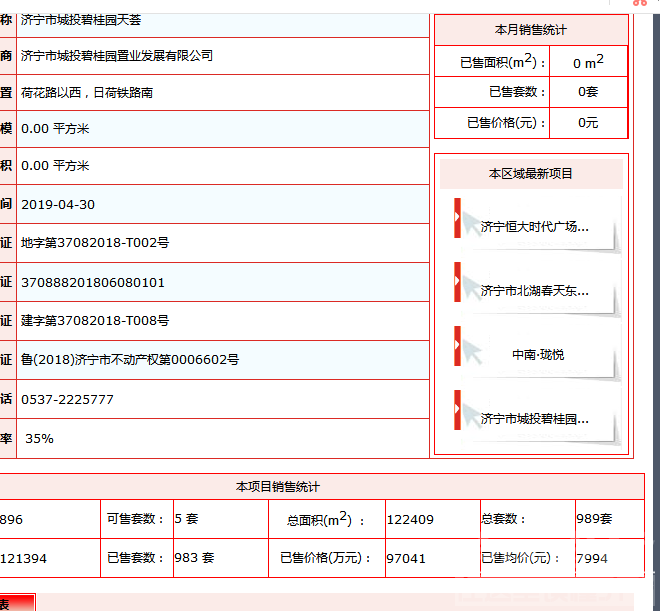Click the 已售均价 value 7994
Viewport: 660px width, 611px height.
592,558
